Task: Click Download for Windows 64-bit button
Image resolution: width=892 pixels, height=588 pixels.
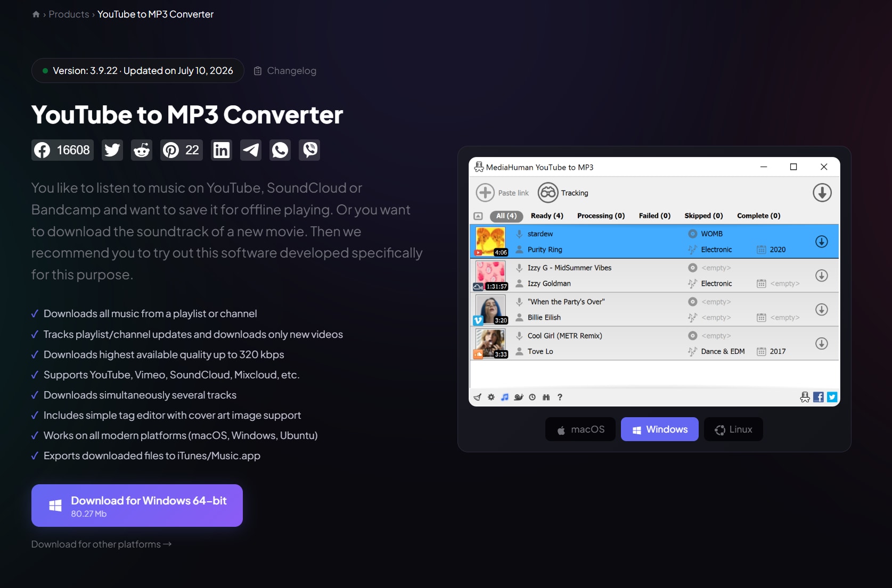Action: (x=137, y=506)
